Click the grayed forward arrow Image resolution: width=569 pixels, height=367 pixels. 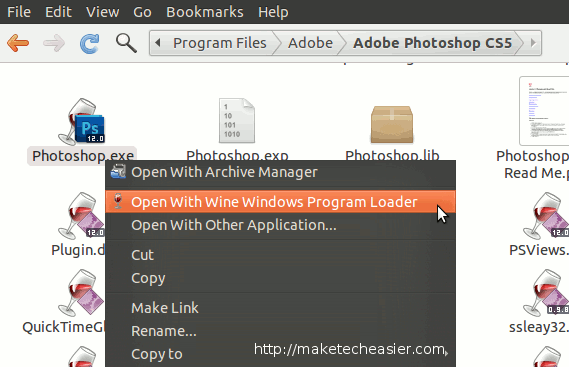(x=54, y=43)
